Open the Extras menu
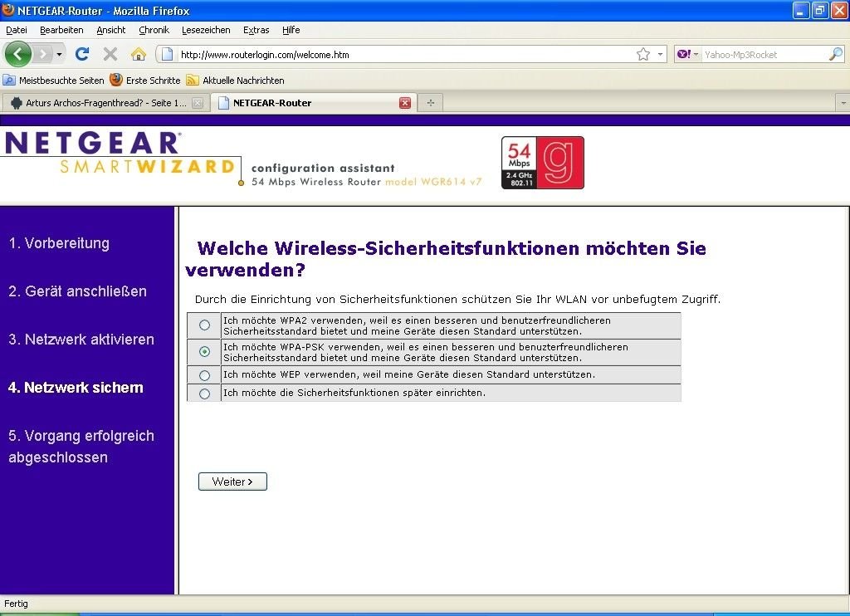The image size is (850, 616). click(x=256, y=30)
